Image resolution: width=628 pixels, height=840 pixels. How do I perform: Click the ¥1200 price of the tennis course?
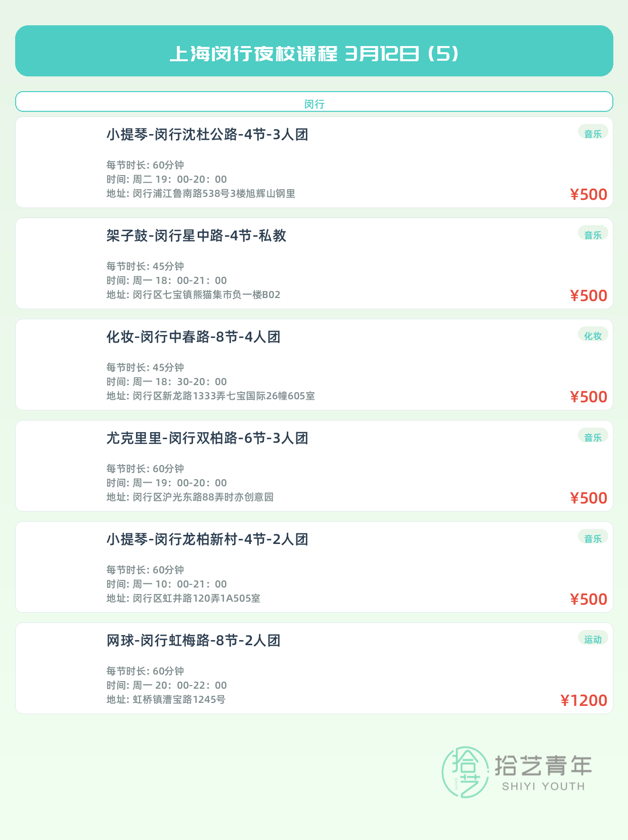[x=584, y=700]
